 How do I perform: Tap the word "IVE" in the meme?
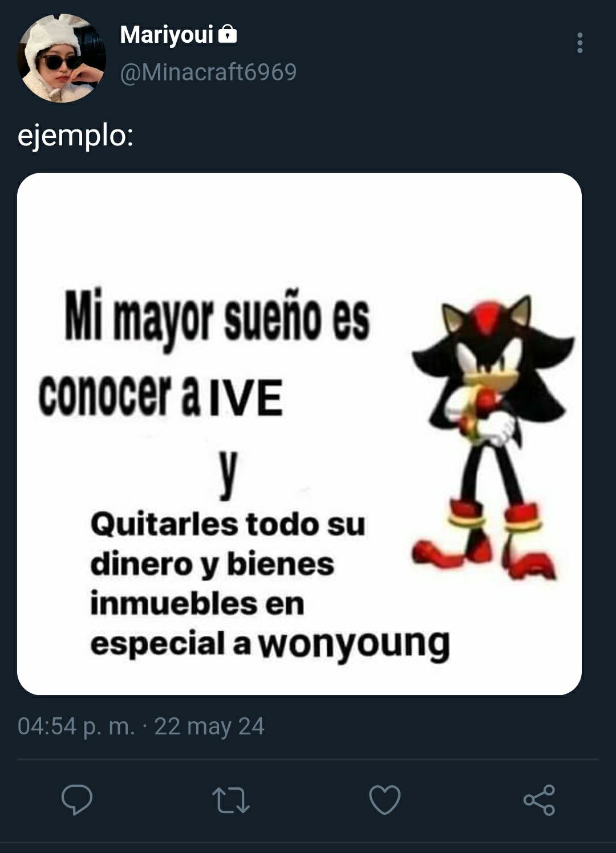coord(246,398)
